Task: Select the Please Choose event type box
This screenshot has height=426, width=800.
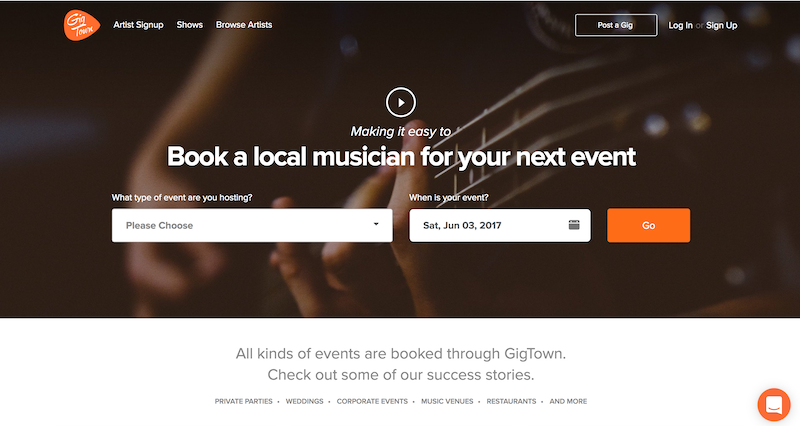Action: (252, 225)
